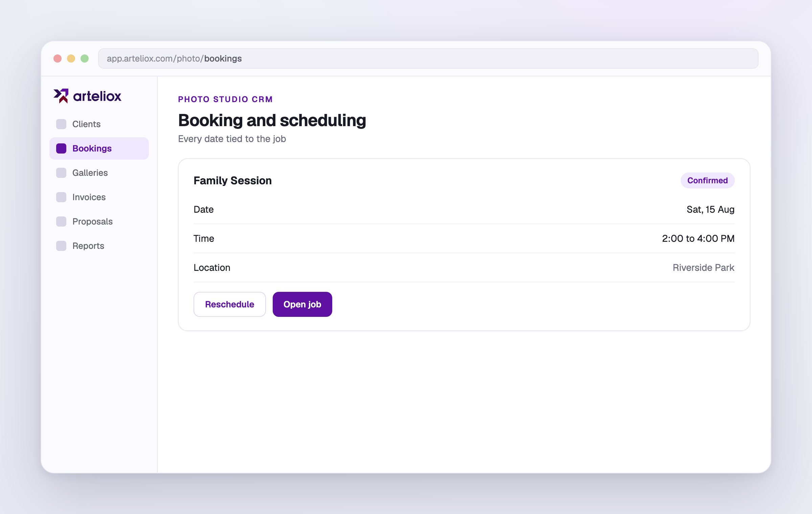812x514 pixels.
Task: Click the arteliox wordmark text
Action: [97, 96]
